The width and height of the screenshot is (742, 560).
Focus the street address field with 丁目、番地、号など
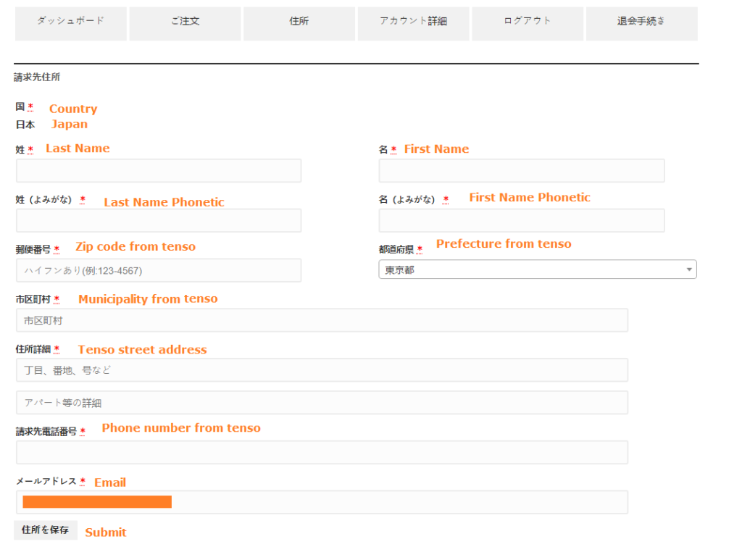coord(322,370)
